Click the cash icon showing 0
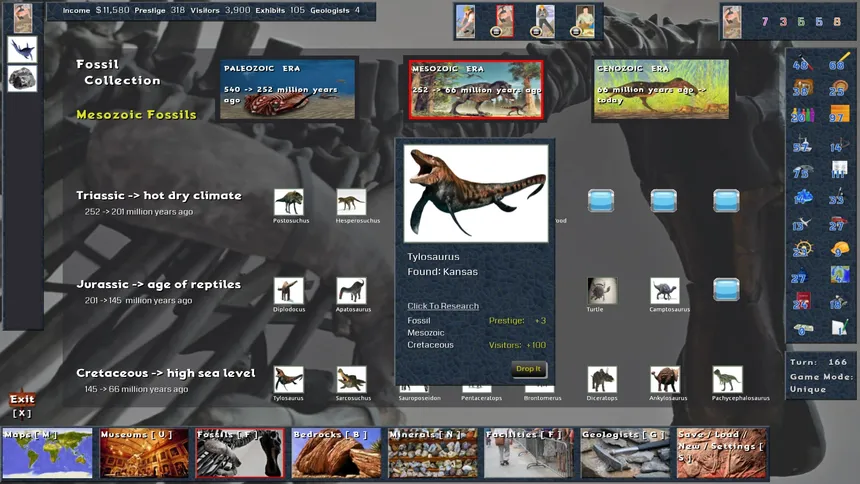 point(802,328)
